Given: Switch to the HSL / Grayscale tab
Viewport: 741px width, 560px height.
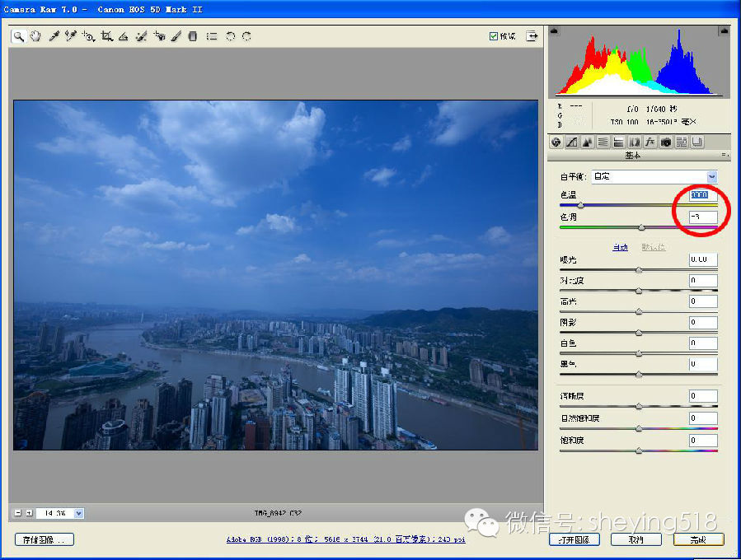Looking at the screenshot, I should [603, 142].
